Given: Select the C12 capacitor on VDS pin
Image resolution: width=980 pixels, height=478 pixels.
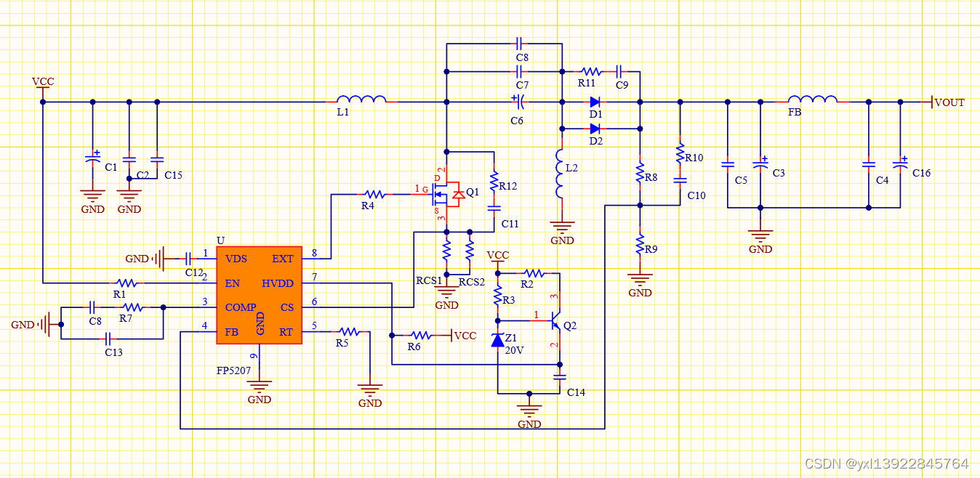Looking at the screenshot, I should [x=188, y=258].
